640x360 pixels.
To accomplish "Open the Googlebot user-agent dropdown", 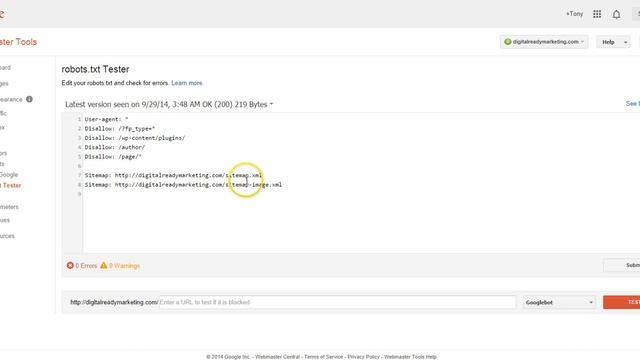I will (559, 302).
